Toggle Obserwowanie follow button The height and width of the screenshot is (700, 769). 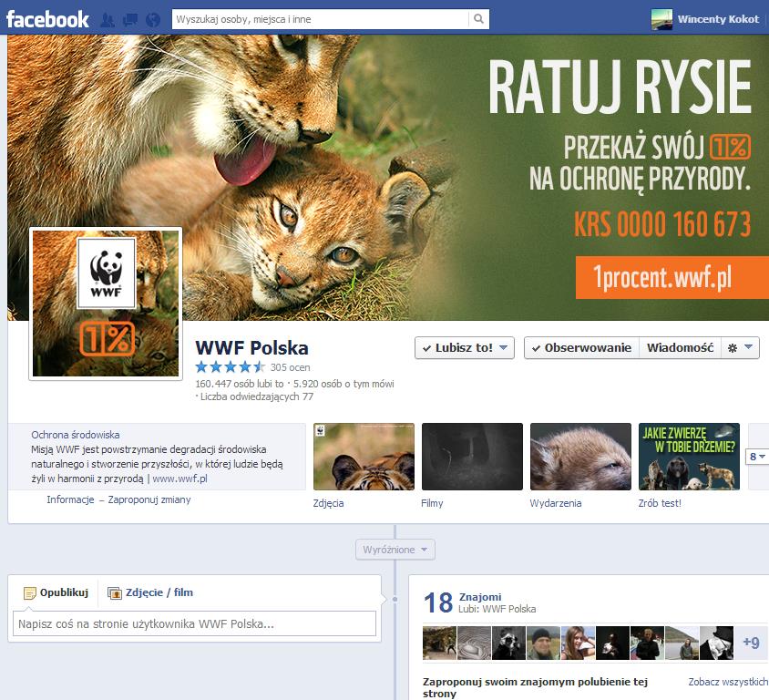point(581,348)
